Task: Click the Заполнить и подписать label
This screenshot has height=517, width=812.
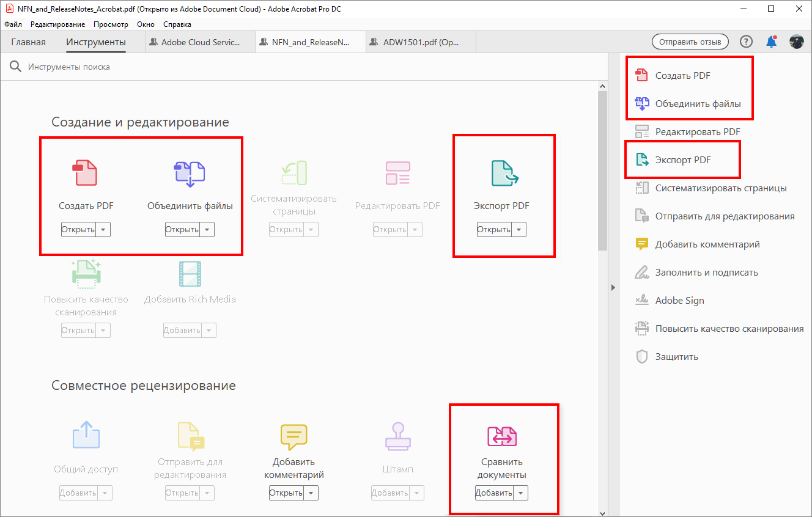Action: pyautogui.click(x=707, y=272)
